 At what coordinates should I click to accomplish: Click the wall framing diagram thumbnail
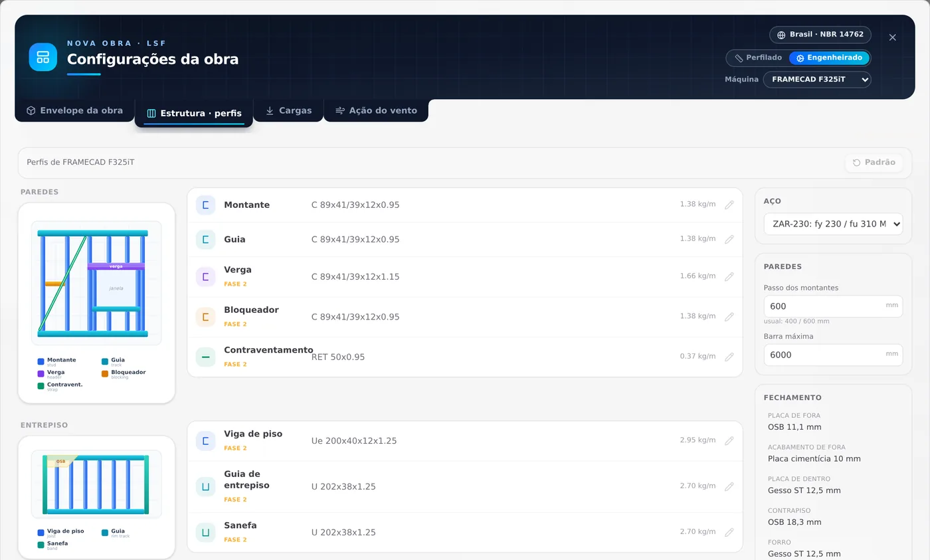coord(96,283)
